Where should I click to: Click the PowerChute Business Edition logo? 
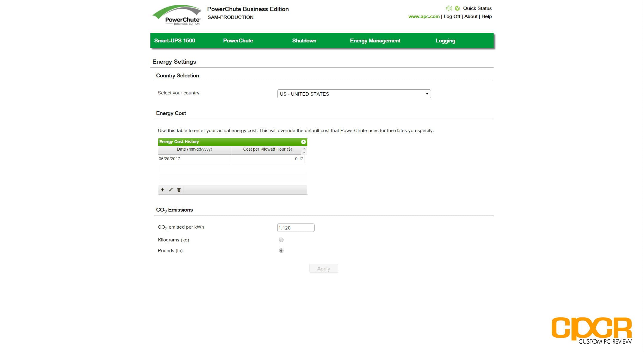pyautogui.click(x=177, y=15)
